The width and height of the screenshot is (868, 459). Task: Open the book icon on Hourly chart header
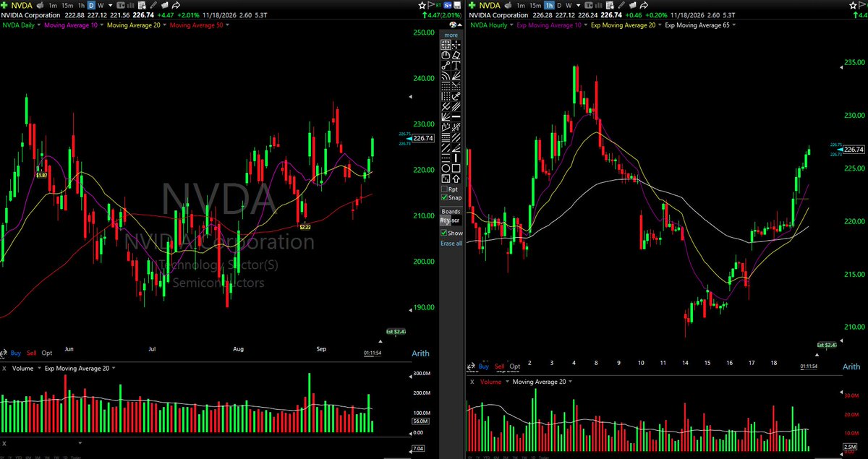[x=632, y=5]
